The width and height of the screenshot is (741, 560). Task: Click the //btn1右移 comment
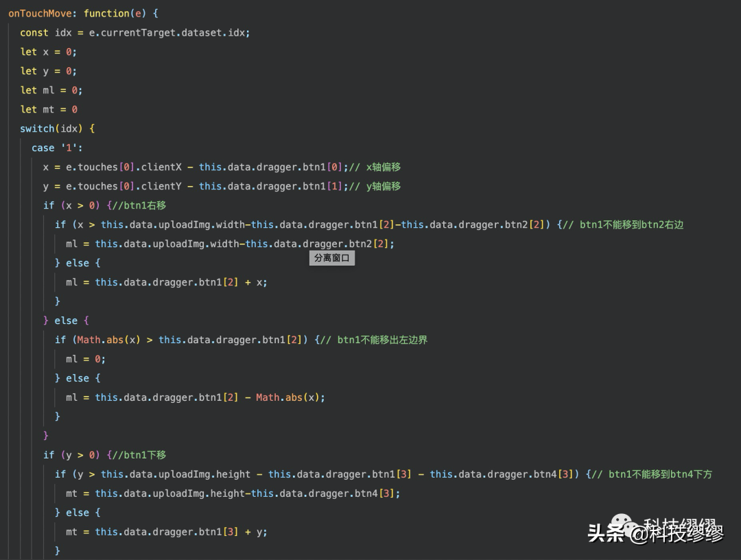click(x=140, y=205)
